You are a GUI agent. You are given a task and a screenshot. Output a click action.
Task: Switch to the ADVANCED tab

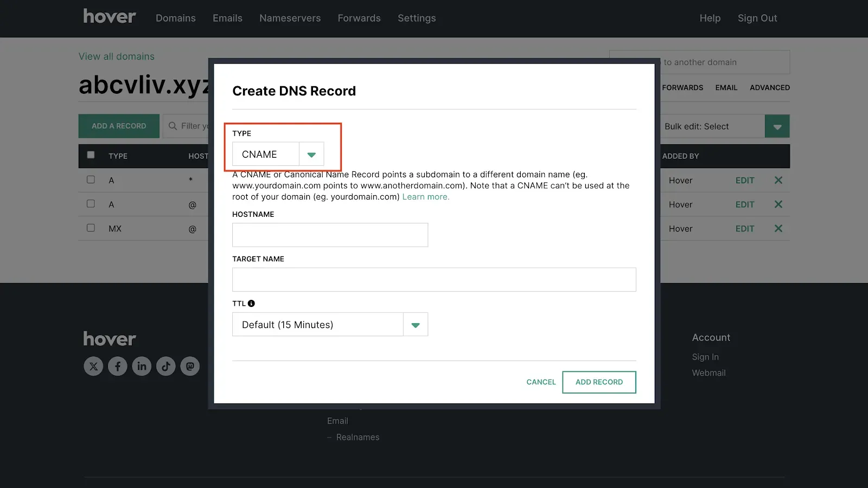point(770,87)
